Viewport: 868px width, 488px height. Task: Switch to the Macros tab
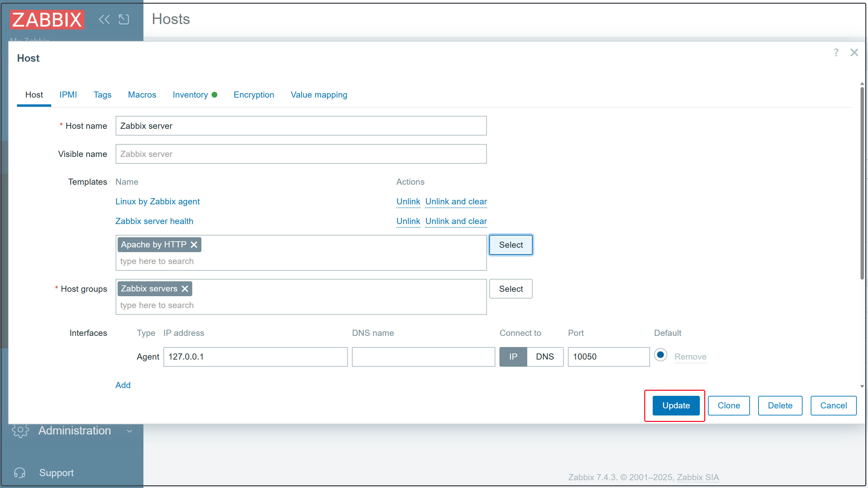pos(142,95)
